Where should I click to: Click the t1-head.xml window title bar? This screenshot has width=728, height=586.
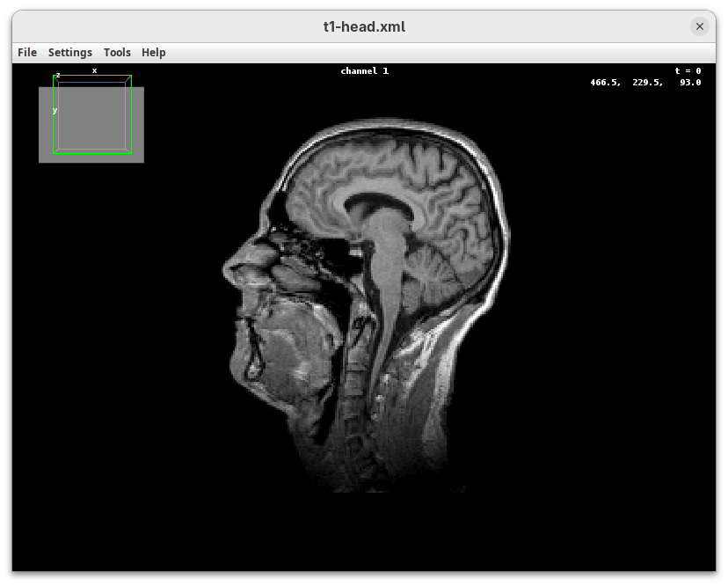pyautogui.click(x=364, y=26)
